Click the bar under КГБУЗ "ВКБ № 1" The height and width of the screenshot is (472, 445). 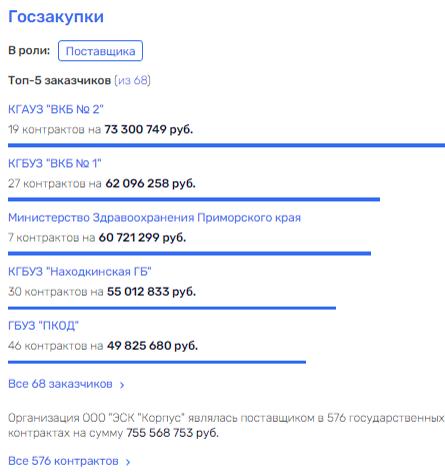coord(194,199)
